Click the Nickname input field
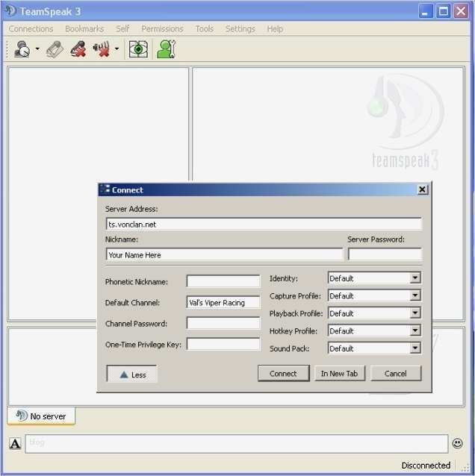Image resolution: width=475 pixels, height=476 pixels. [224, 254]
